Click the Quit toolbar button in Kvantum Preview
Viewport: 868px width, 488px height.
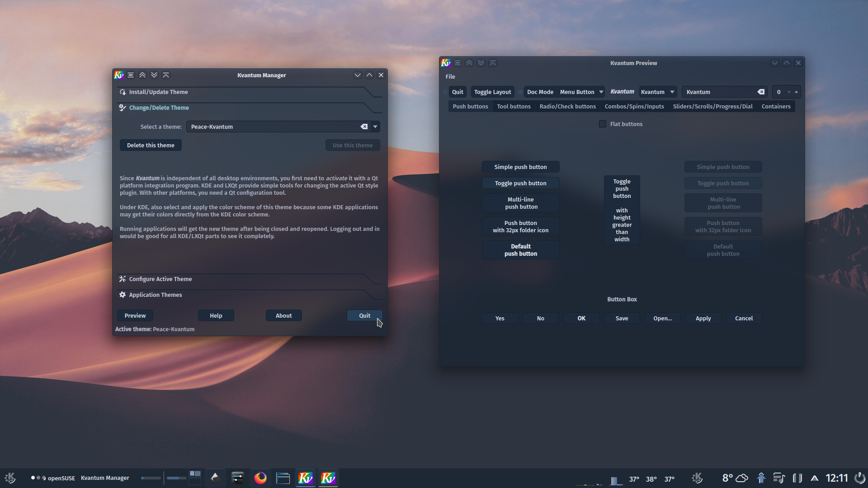tap(458, 92)
